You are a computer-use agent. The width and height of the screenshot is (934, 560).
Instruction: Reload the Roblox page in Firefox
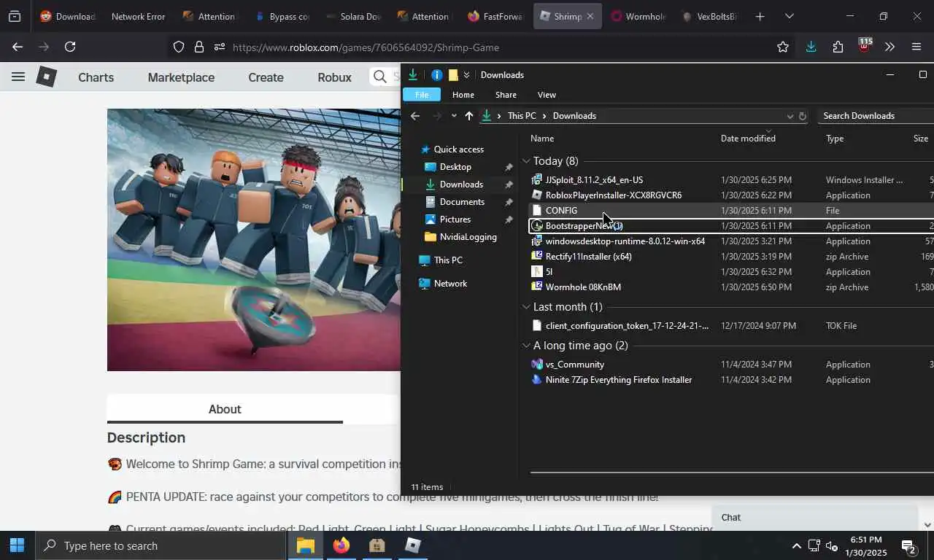70,47
